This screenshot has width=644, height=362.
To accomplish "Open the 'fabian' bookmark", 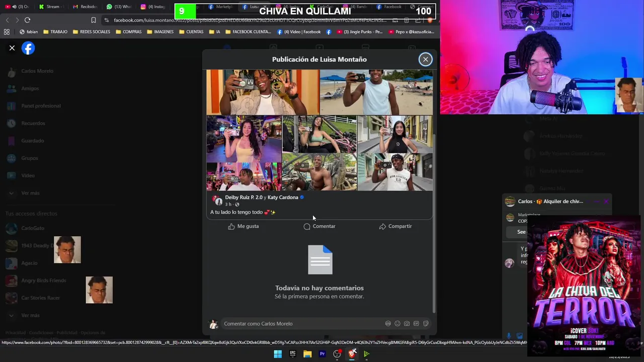I will [x=29, y=32].
